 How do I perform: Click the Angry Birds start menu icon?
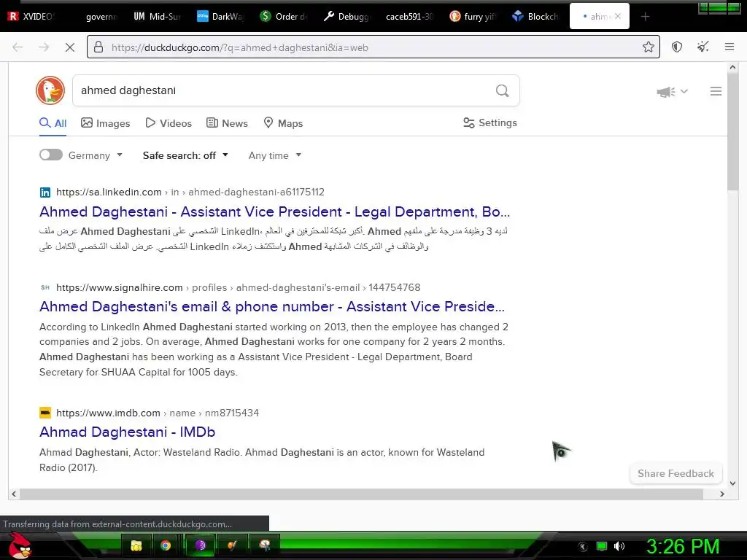(x=19, y=545)
